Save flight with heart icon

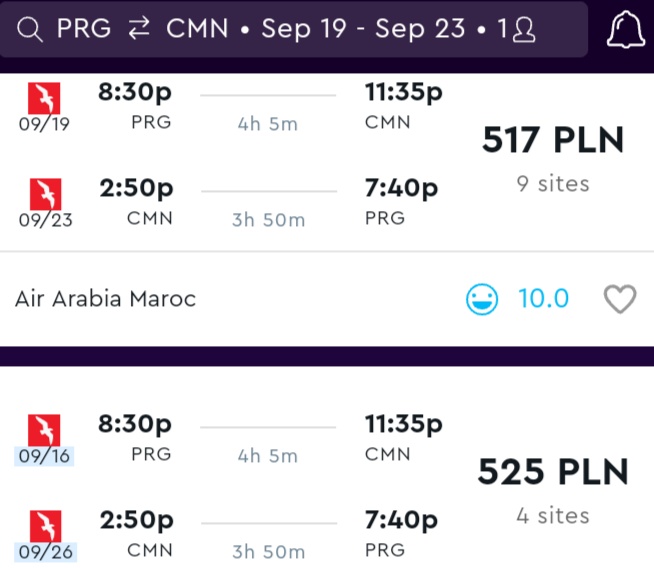620,299
